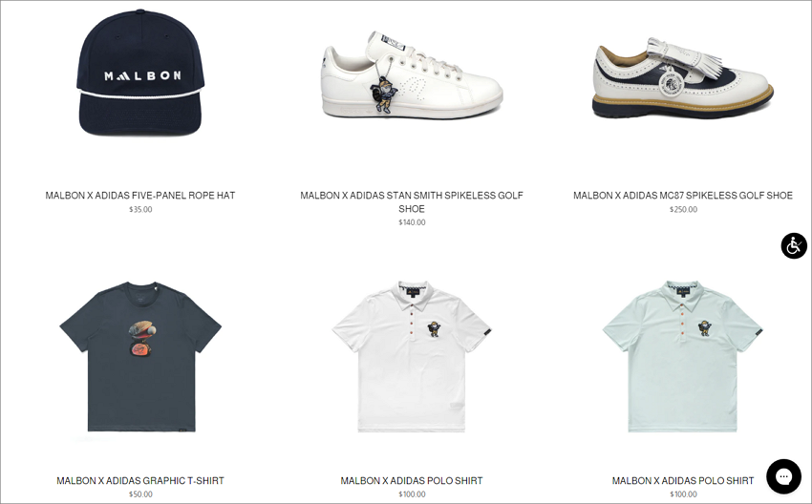812x504 pixels.
Task: Click the $250.00 MC87 shoe price
Action: point(683,210)
